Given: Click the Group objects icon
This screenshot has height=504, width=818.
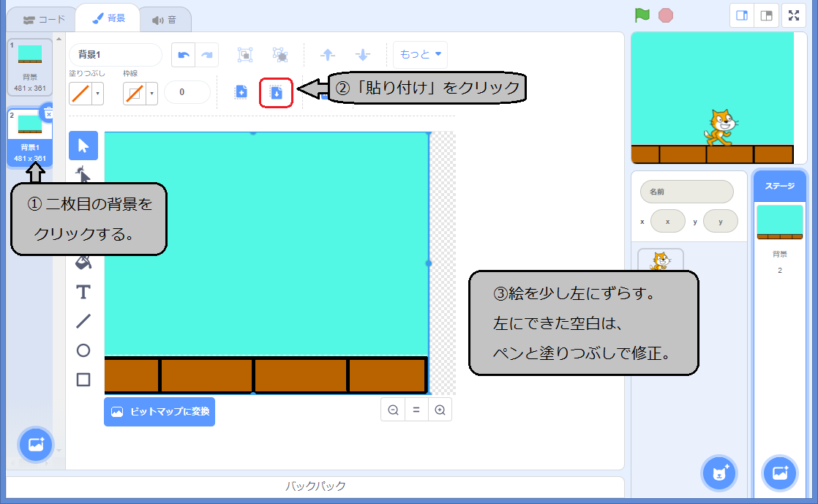Looking at the screenshot, I should (244, 55).
